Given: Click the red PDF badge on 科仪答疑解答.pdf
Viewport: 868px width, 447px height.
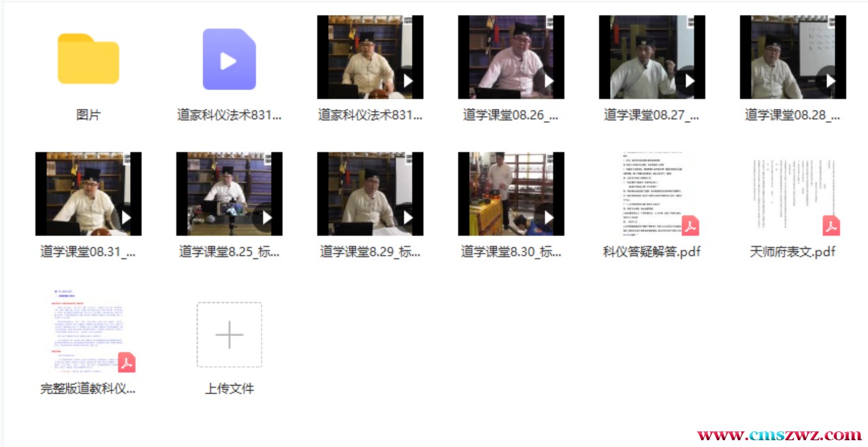Looking at the screenshot, I should pos(690,225).
